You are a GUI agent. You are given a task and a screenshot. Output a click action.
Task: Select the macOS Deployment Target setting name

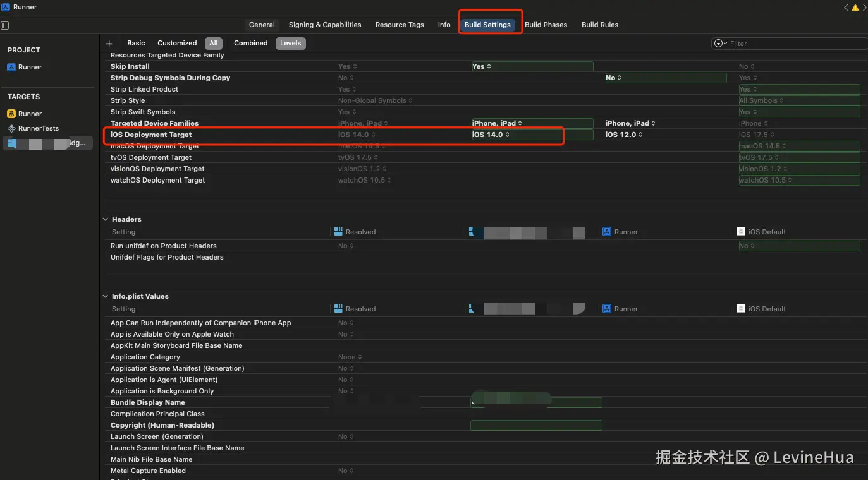coord(155,146)
